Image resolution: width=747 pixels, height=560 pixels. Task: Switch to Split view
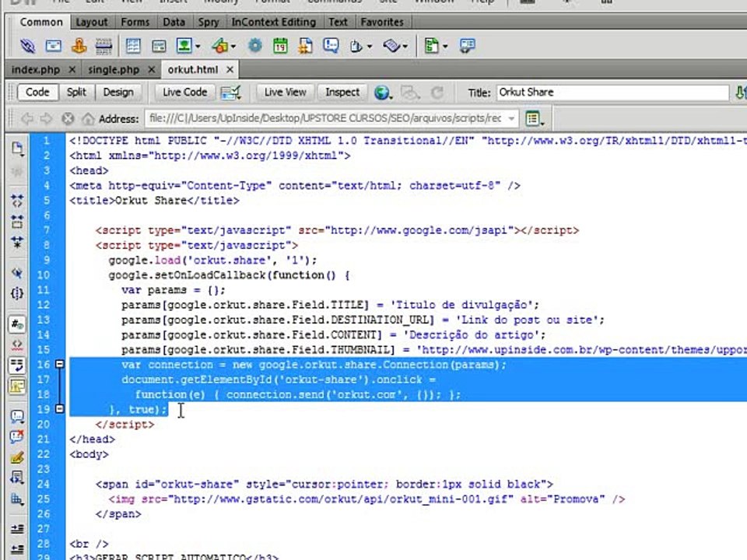[76, 93]
